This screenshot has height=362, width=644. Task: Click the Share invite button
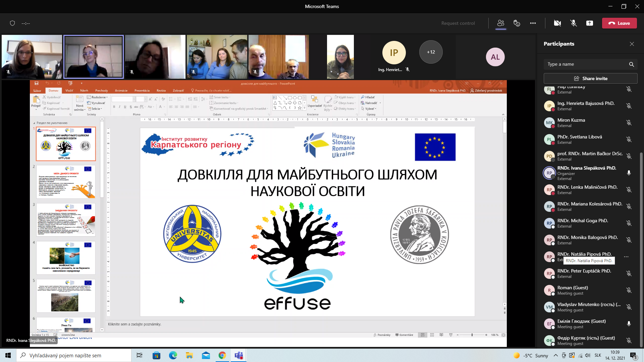pyautogui.click(x=590, y=78)
